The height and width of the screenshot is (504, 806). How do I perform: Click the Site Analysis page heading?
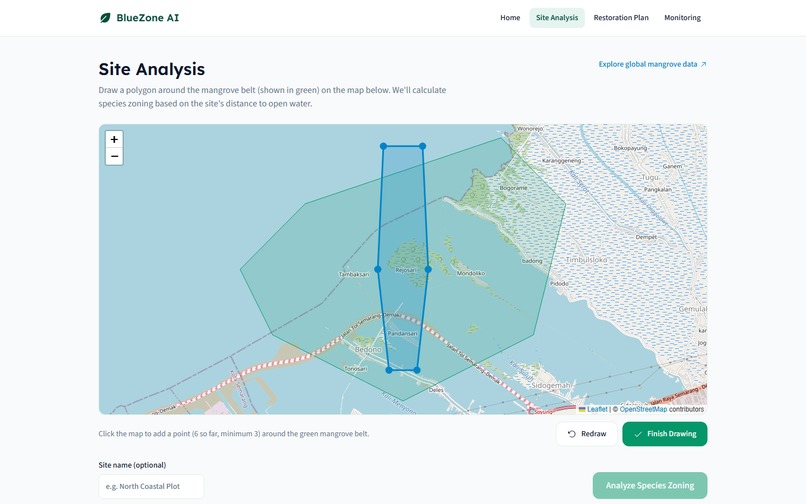[152, 69]
